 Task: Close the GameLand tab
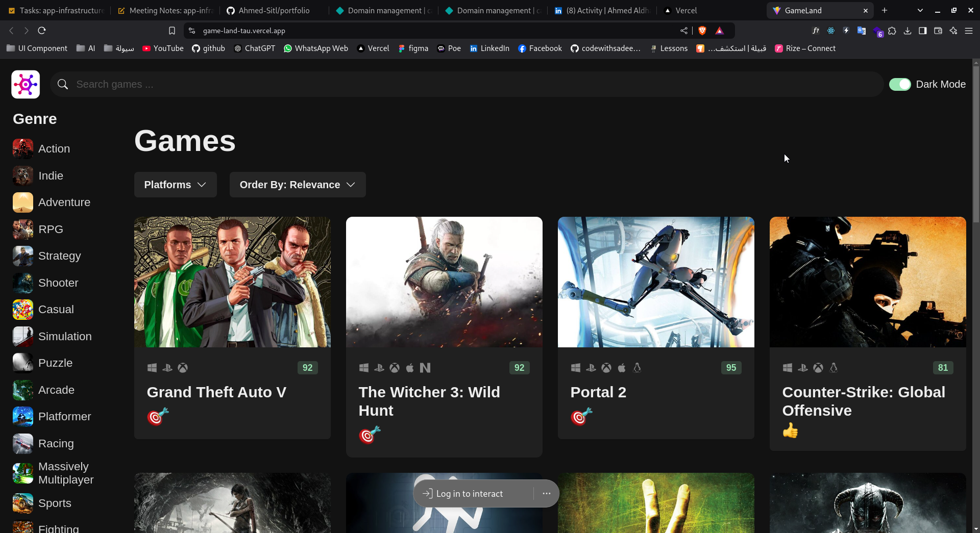(866, 10)
